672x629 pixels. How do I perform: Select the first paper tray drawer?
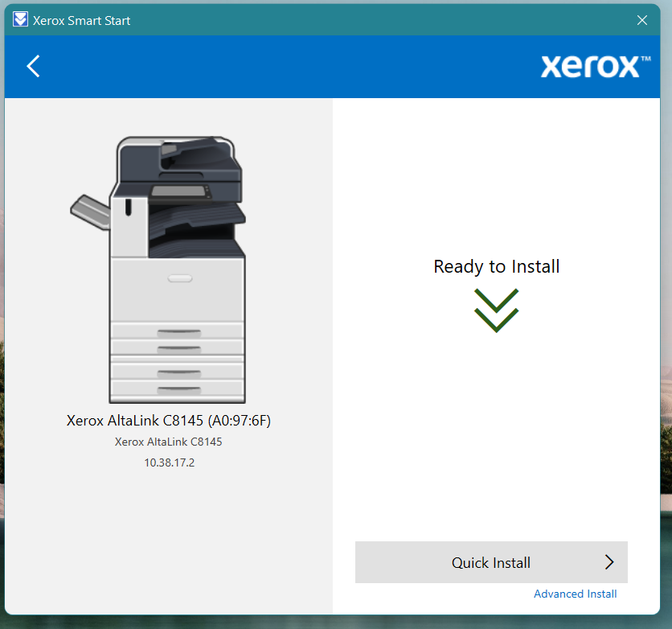[178, 331]
